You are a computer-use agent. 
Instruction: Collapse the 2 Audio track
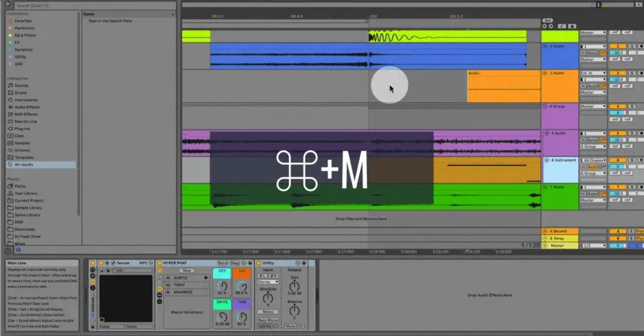pos(545,46)
